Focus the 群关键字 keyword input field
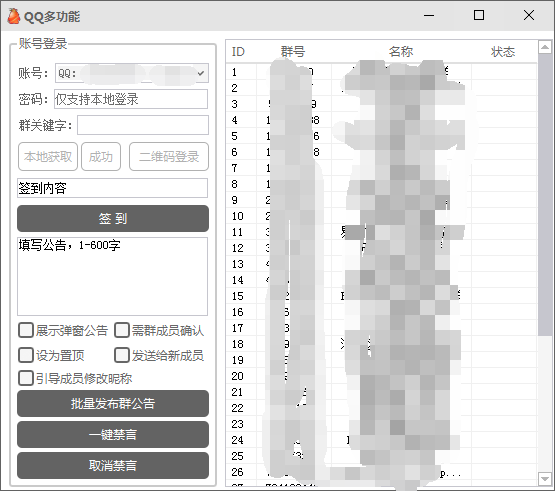Viewport: 555px width, 491px height. tap(143, 125)
